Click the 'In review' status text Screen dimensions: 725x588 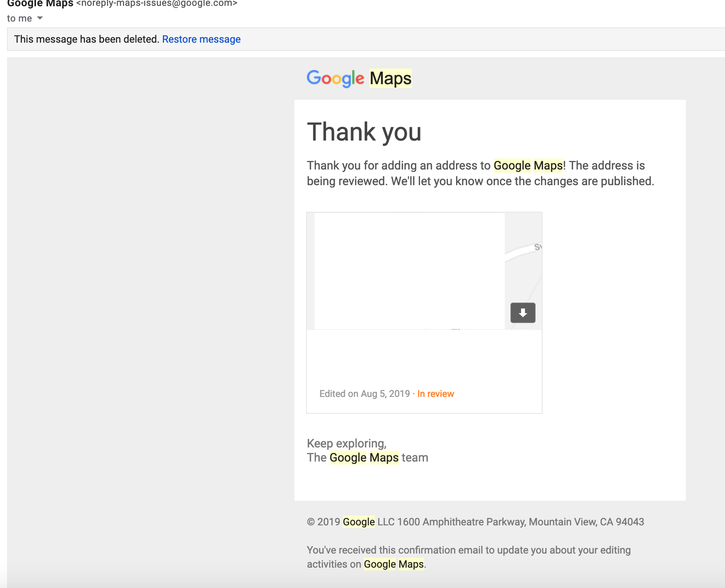coord(435,394)
